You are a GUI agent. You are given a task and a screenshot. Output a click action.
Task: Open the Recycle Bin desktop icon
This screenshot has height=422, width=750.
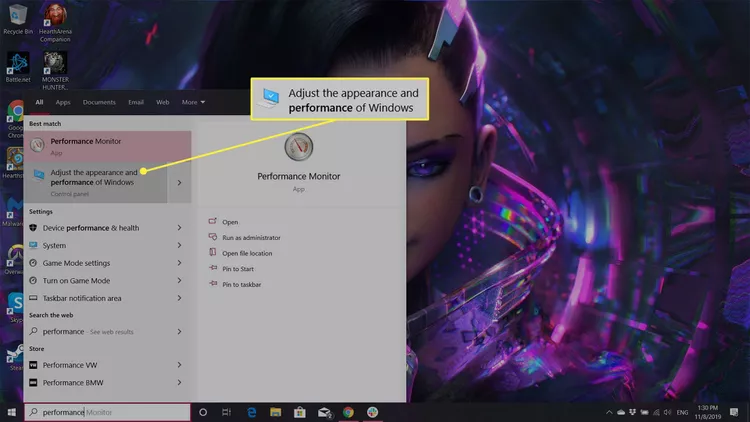pos(15,16)
